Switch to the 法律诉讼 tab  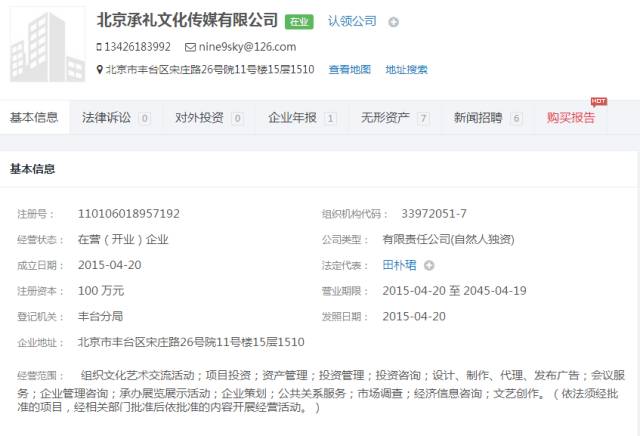[116, 118]
